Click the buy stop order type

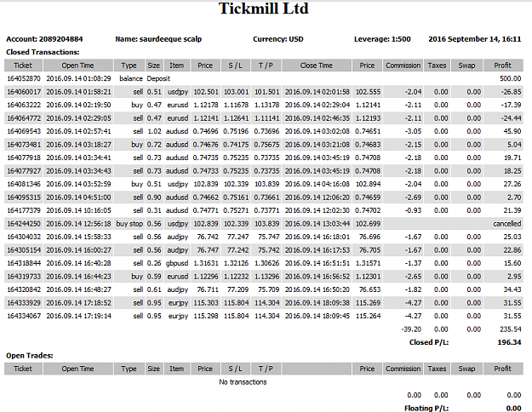coord(129,224)
